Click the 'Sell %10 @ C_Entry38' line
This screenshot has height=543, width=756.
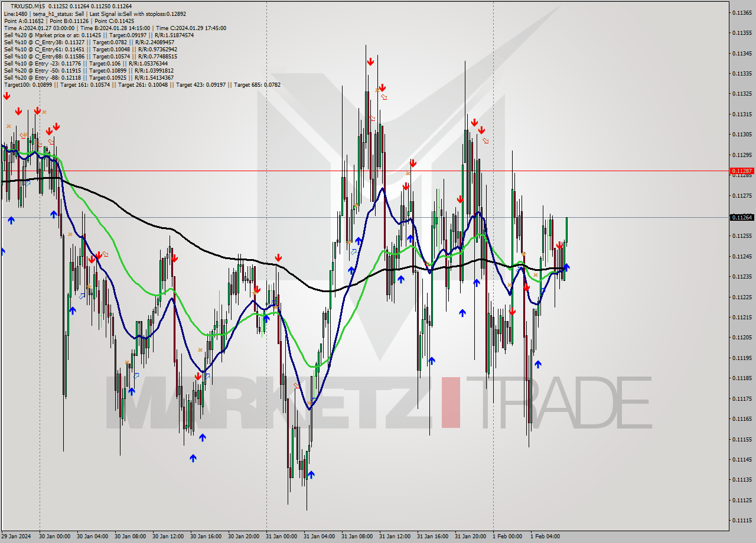(89, 42)
